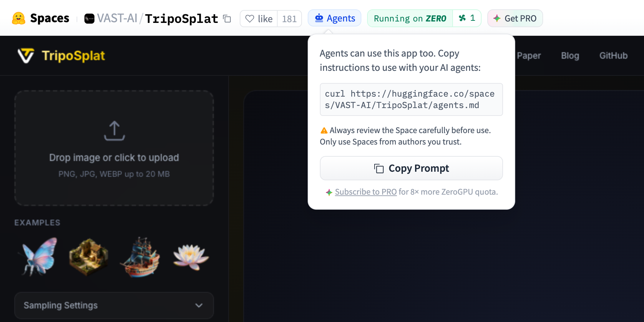Click the curl command code box
This screenshot has height=322, width=644.
[x=411, y=99]
